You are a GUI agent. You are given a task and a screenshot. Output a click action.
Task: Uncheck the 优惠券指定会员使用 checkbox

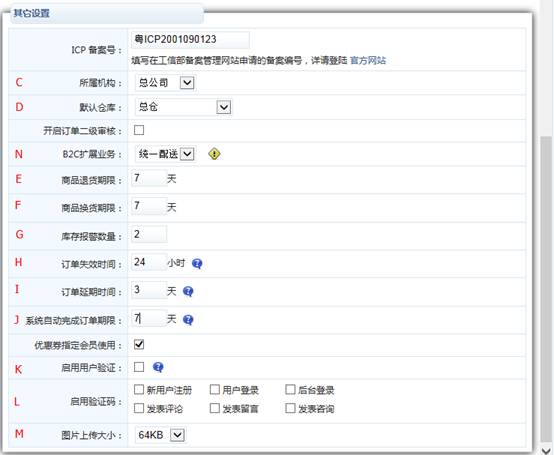click(139, 344)
